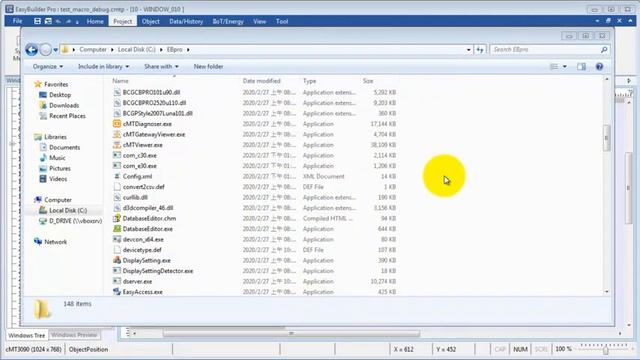The width and height of the screenshot is (640, 360).
Task: Select convert2csv.def file name
Action: pyautogui.click(x=144, y=187)
